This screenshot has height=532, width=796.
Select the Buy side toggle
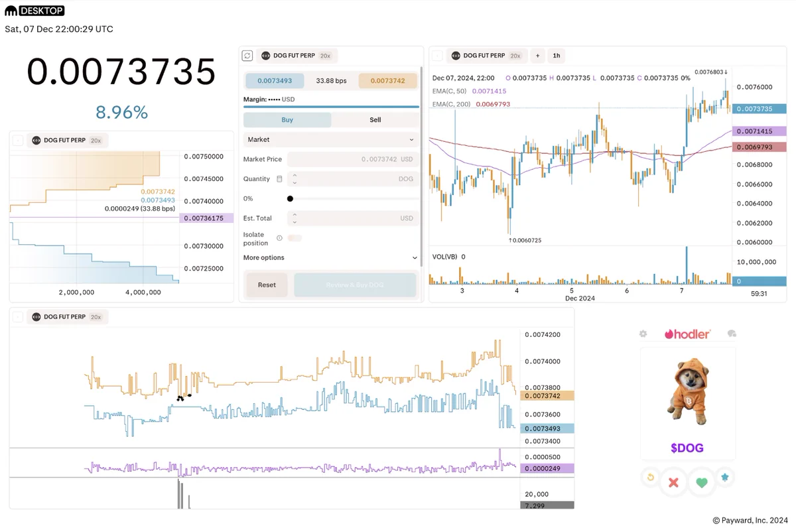[287, 120]
